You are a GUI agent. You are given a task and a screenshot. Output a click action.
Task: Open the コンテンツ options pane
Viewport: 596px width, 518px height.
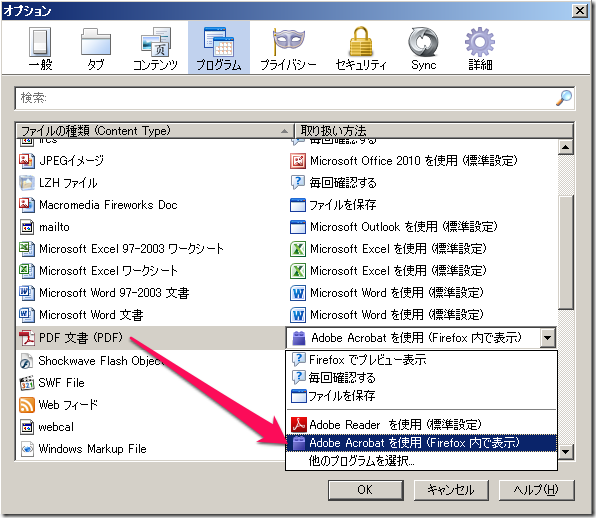pos(156,49)
